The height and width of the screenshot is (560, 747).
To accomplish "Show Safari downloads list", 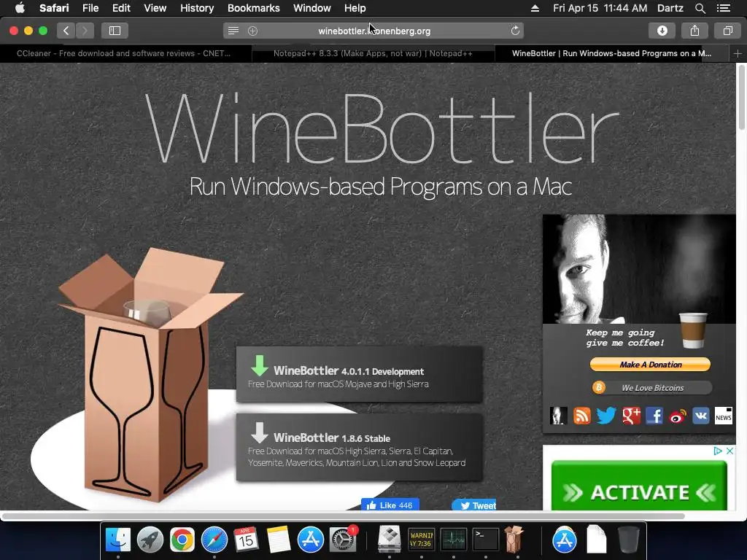I will [x=662, y=31].
